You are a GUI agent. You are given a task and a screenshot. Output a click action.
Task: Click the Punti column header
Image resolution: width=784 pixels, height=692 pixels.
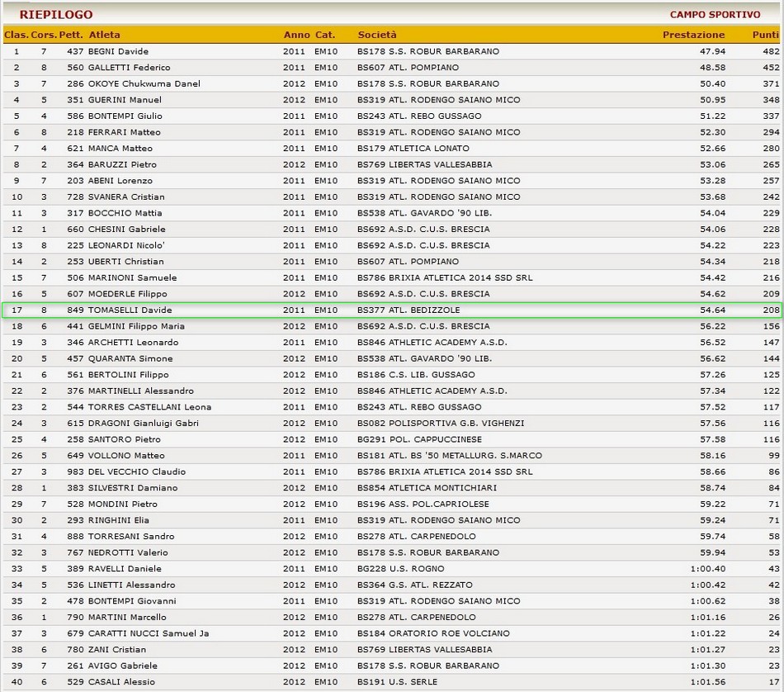pyautogui.click(x=766, y=35)
